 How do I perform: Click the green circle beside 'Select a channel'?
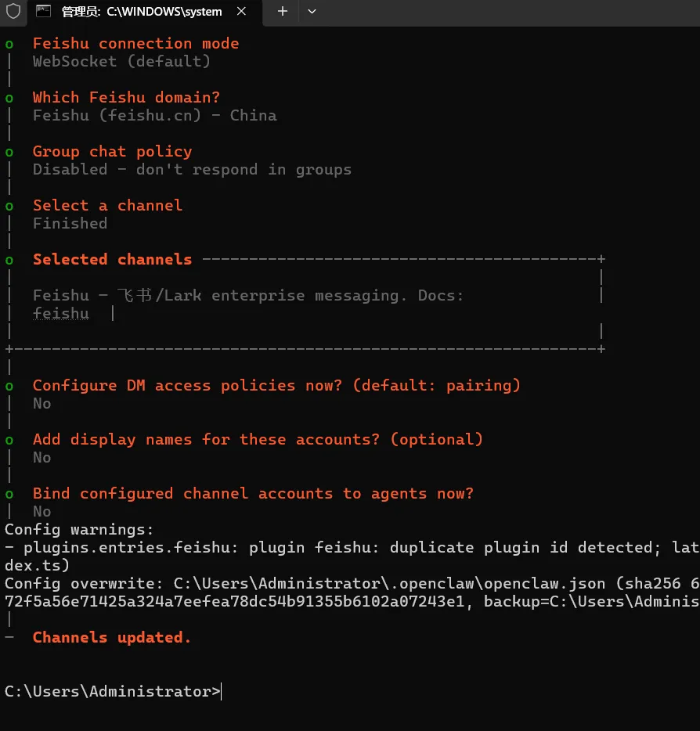pyautogui.click(x=9, y=207)
